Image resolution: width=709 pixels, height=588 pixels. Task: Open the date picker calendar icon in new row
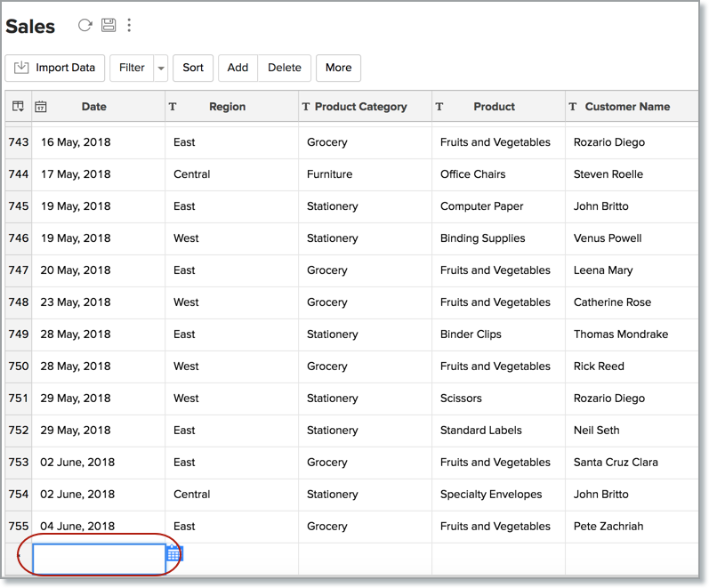pos(174,554)
